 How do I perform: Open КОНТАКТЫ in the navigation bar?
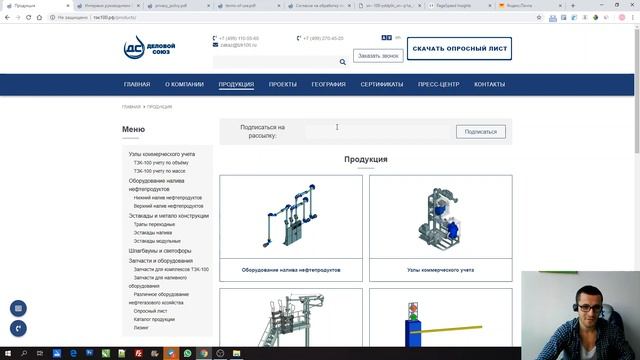(x=489, y=84)
